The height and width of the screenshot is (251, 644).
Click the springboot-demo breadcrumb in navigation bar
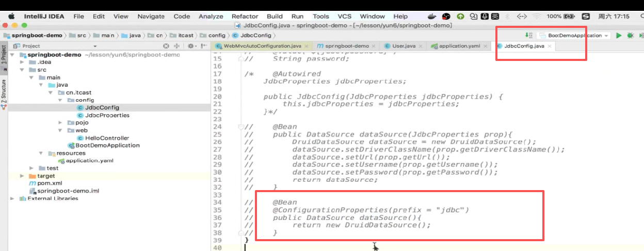(34, 36)
